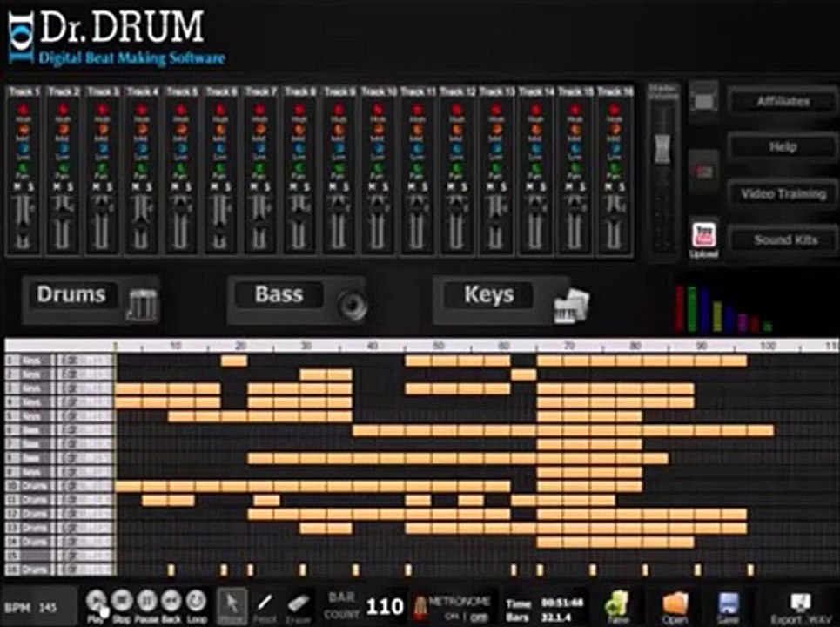Click Track 8 green Pan knob
The width and height of the screenshot is (840, 627).
pos(299,167)
